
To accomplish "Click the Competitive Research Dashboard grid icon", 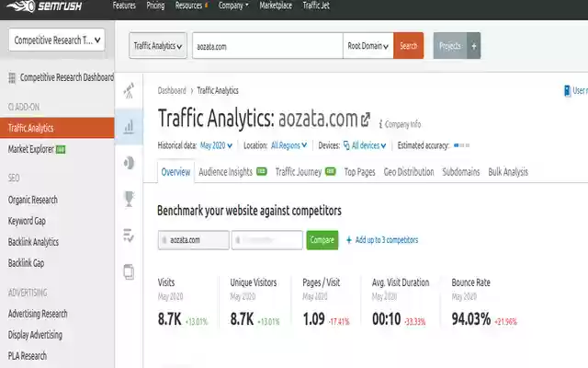I will [12, 77].
